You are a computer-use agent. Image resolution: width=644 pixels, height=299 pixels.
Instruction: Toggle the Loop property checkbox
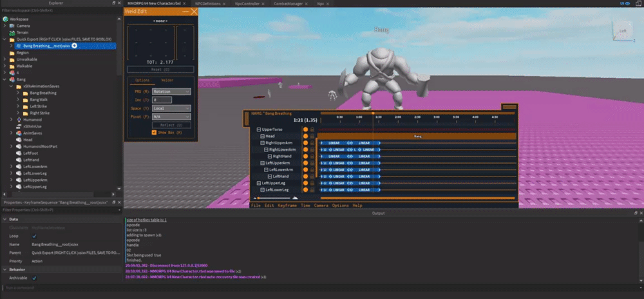point(35,236)
